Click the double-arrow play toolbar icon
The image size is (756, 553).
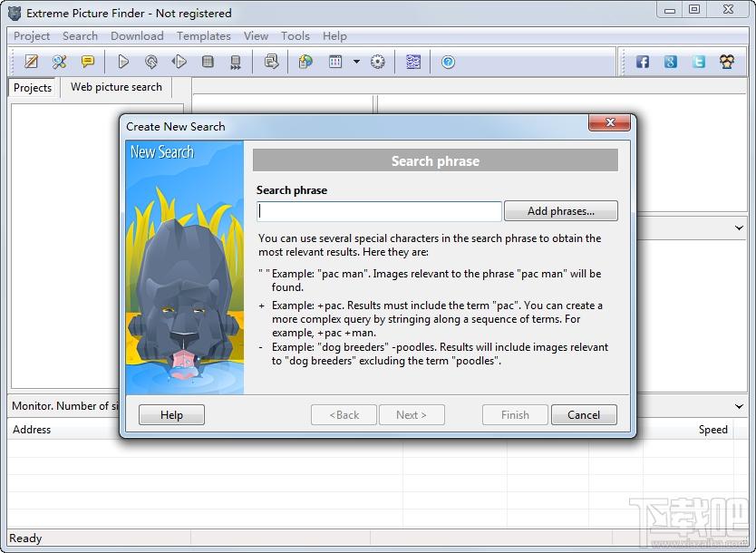[x=179, y=62]
